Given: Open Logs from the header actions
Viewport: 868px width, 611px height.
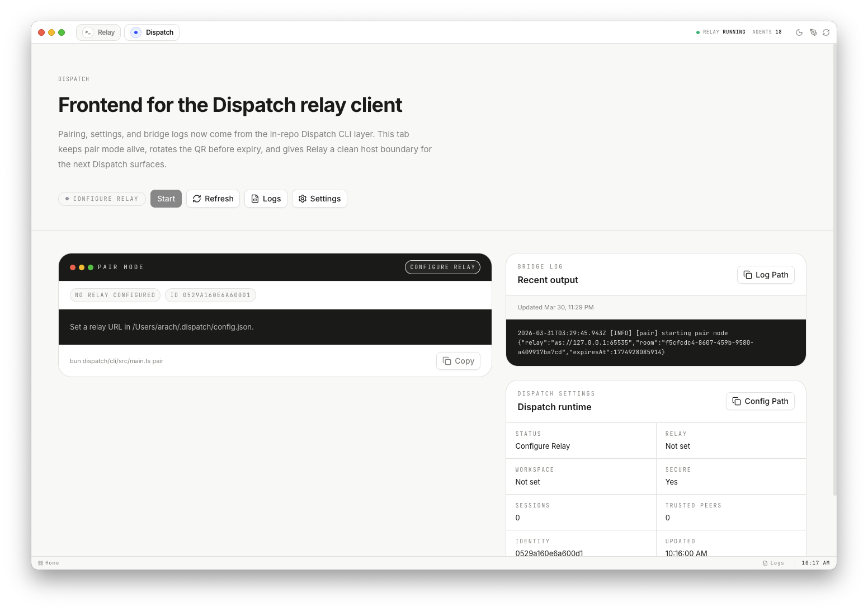Looking at the screenshot, I should point(266,199).
